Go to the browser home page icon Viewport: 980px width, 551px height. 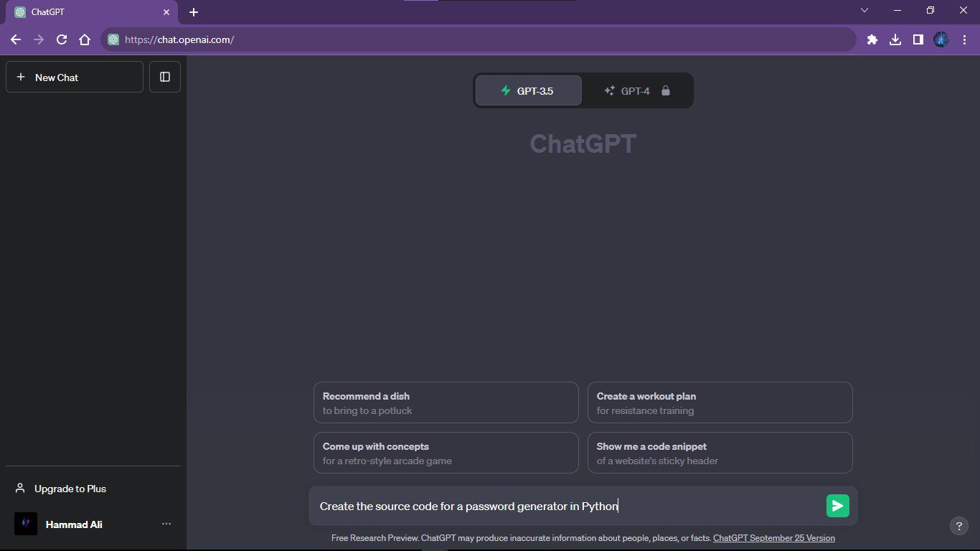pyautogui.click(x=85, y=40)
